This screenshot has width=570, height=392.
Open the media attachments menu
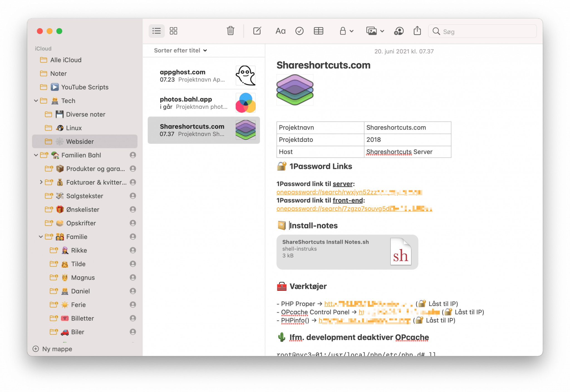(x=375, y=31)
